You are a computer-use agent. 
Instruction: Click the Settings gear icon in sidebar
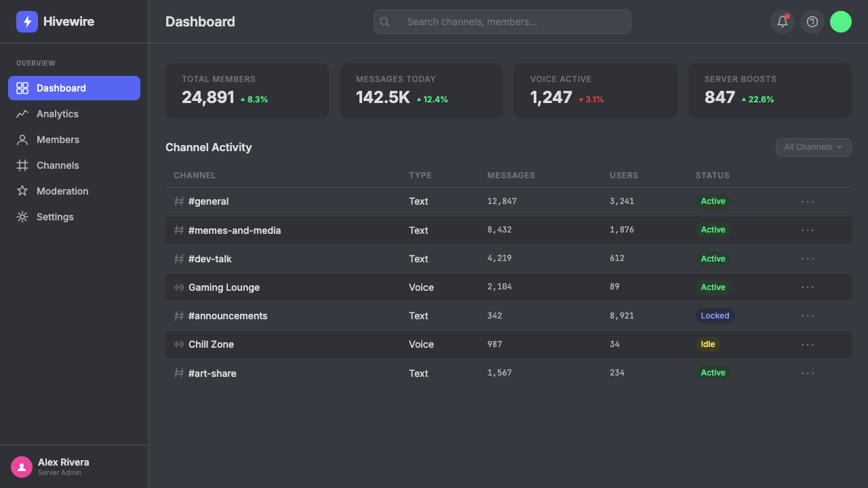pyautogui.click(x=22, y=217)
